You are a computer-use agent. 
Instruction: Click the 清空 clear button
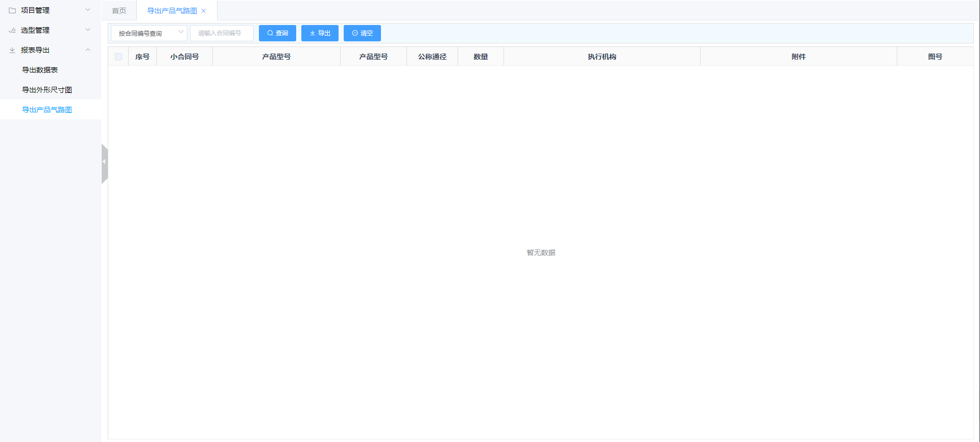coord(362,33)
